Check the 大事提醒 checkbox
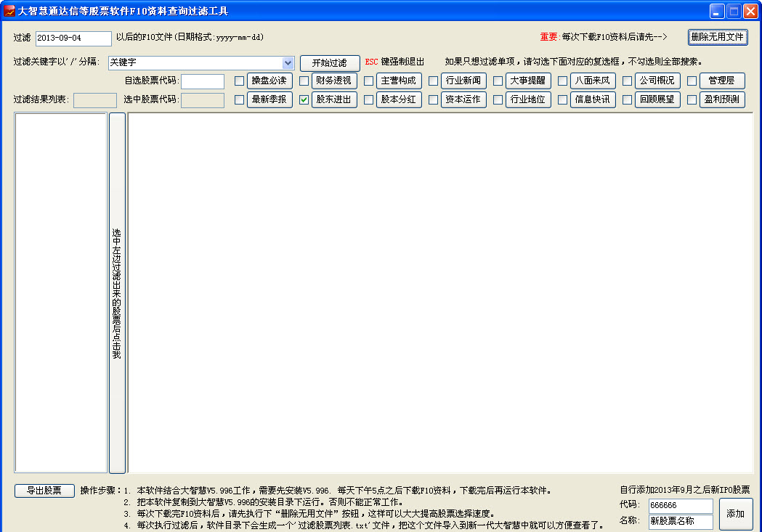The height and width of the screenshot is (532, 762). [498, 81]
